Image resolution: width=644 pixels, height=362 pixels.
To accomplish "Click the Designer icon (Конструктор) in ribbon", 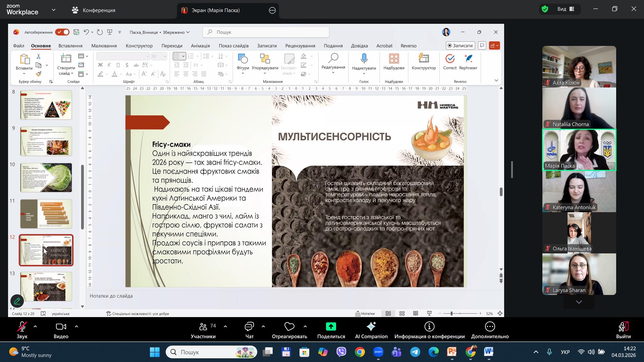I will (424, 59).
